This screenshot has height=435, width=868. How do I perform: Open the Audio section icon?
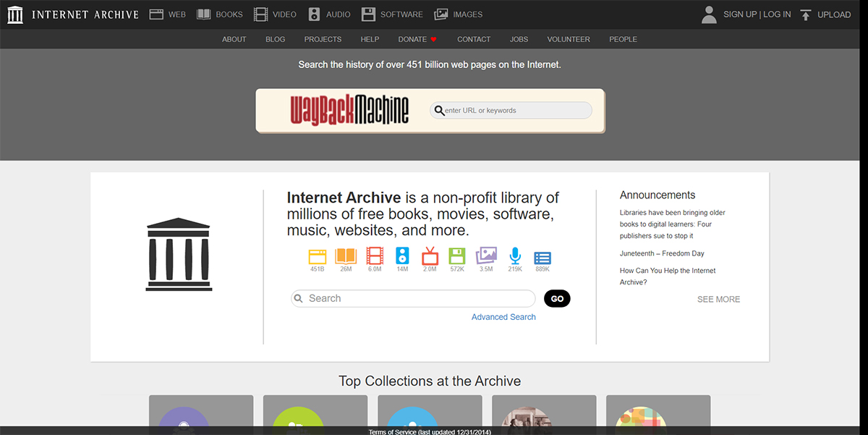coord(314,14)
